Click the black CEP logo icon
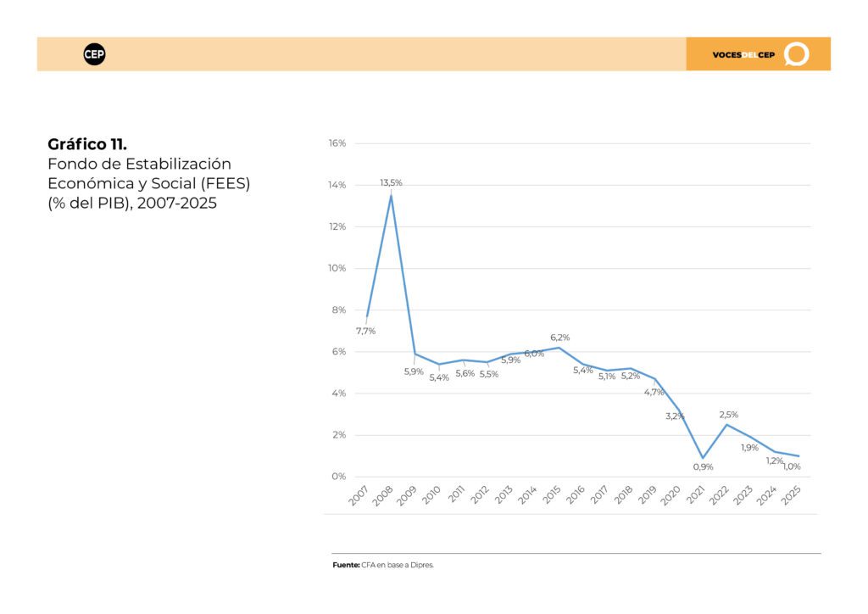This screenshot has width=868, height=614. click(x=94, y=54)
